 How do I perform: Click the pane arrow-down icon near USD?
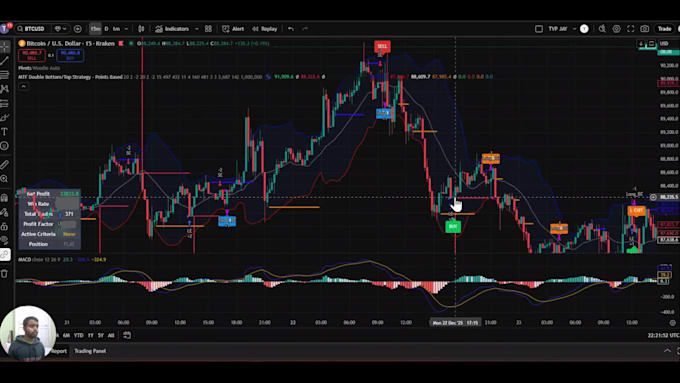(641, 44)
